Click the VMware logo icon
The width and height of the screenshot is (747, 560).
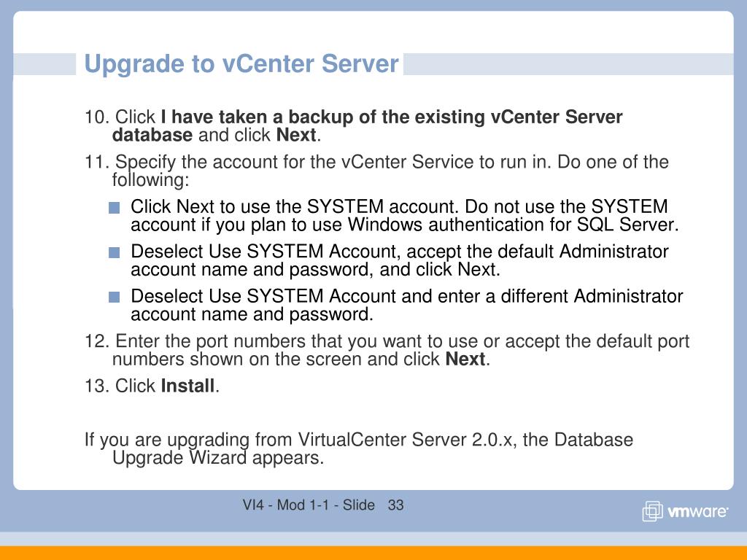pos(652,511)
